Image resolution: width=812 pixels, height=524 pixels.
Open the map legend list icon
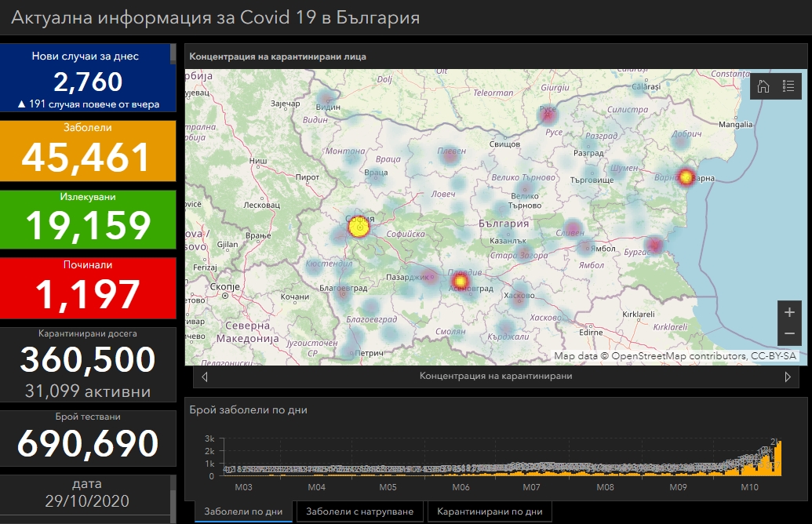(x=788, y=86)
